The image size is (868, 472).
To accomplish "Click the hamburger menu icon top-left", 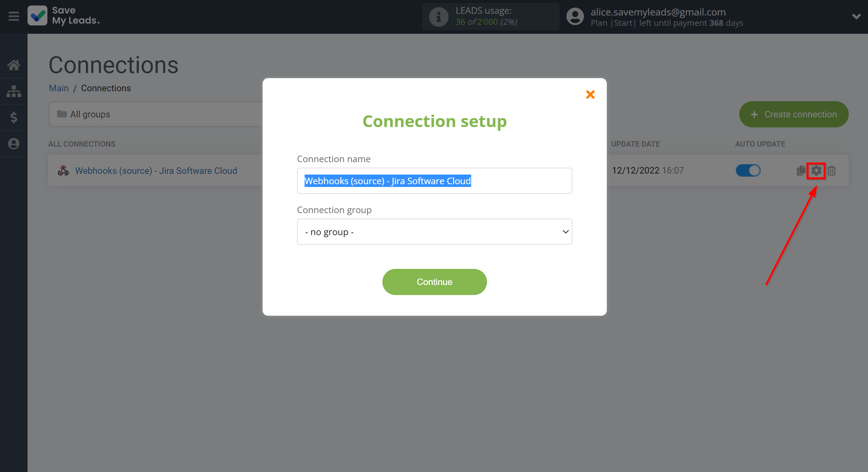I will point(13,16).
